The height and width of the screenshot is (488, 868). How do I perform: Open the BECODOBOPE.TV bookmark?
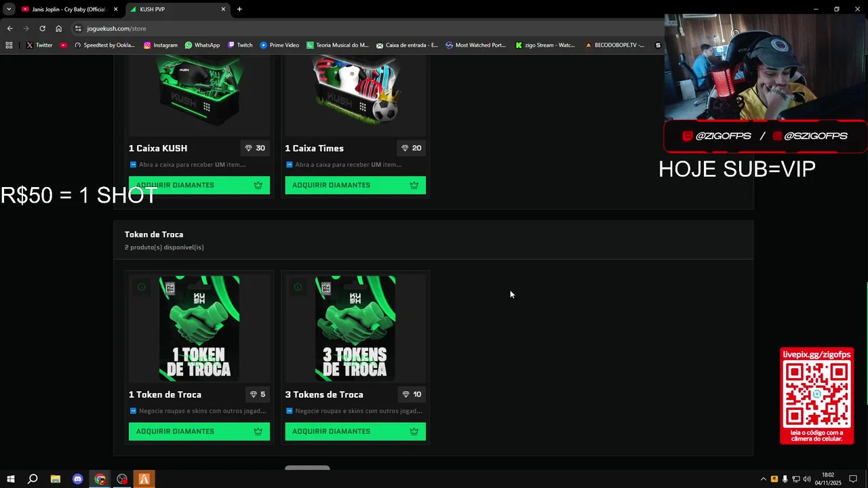coord(615,45)
